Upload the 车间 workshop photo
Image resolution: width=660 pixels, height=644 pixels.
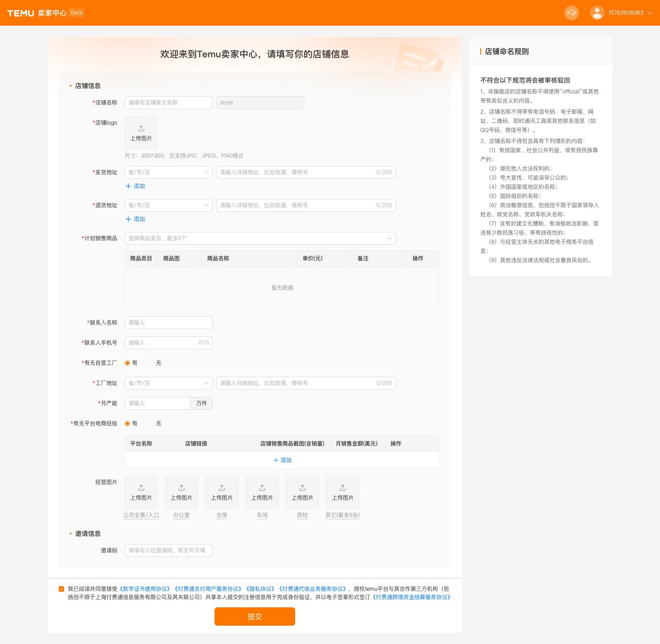pyautogui.click(x=262, y=492)
